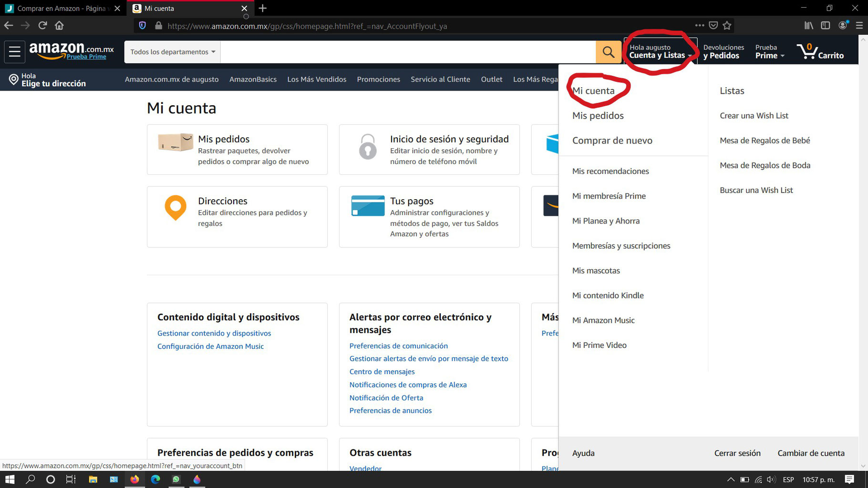Click the Amazon.com.mx logo
The height and width of the screenshot is (488, 868).
coord(72,51)
